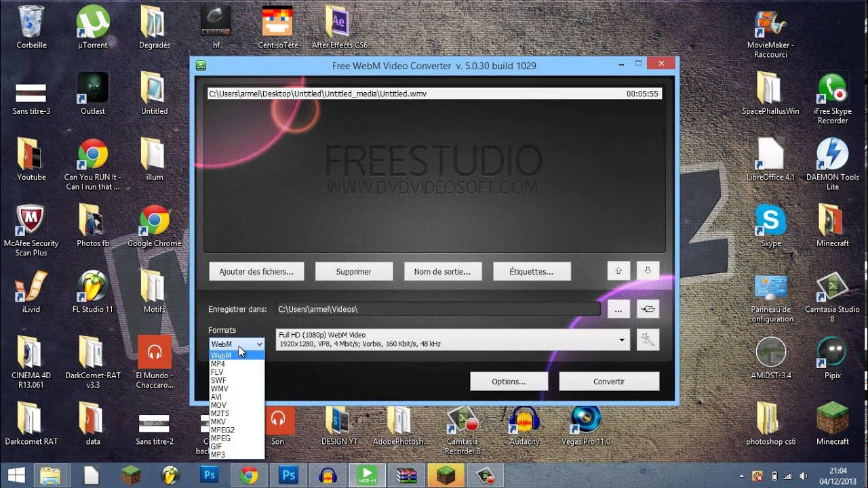Viewport: 868px width, 488px height.
Task: Open WinRAR icon in taskbar
Action: pos(407,476)
